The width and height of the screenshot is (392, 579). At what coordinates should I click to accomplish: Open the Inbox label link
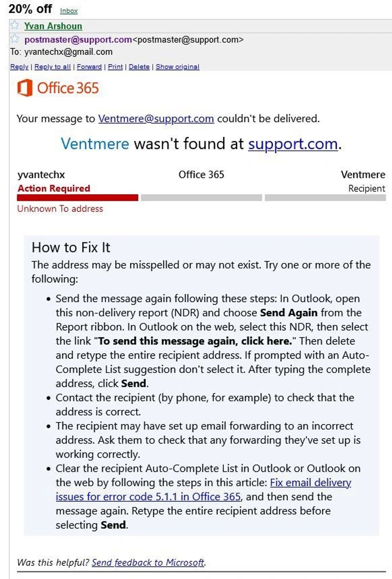69,11
